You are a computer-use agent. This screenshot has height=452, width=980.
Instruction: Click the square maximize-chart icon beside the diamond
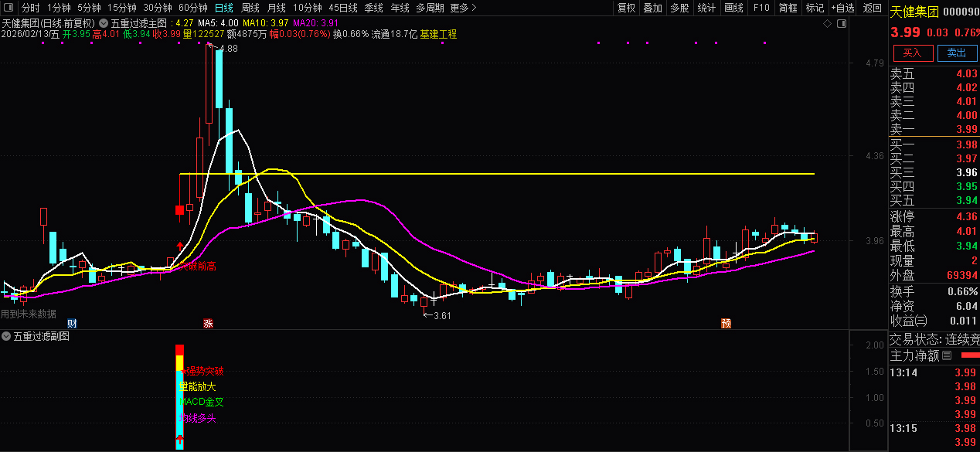(842, 24)
